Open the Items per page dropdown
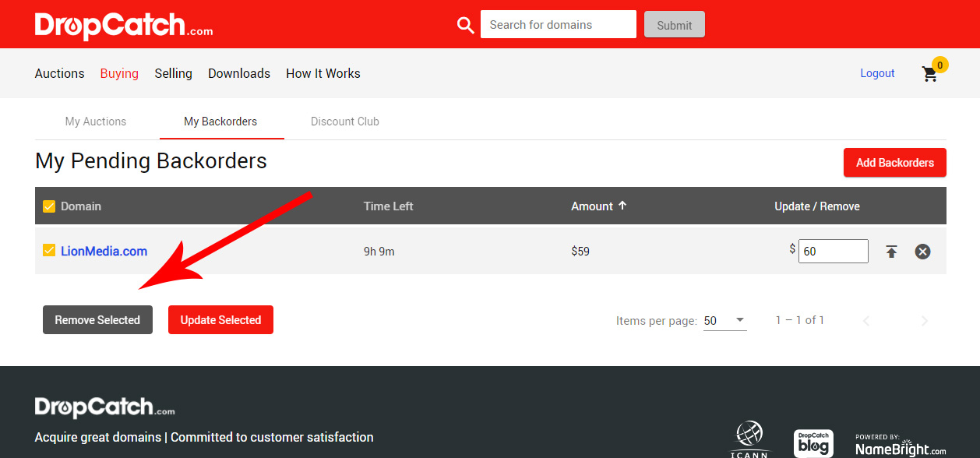The width and height of the screenshot is (980, 458). pos(724,321)
